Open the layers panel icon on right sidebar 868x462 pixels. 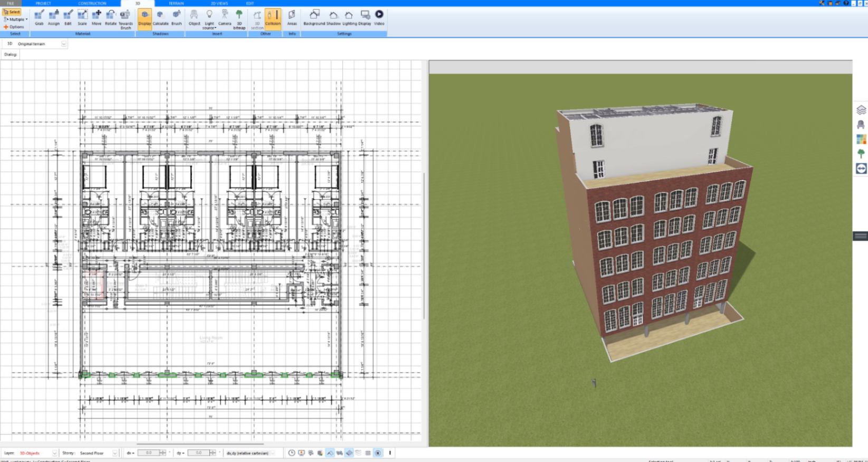click(861, 110)
